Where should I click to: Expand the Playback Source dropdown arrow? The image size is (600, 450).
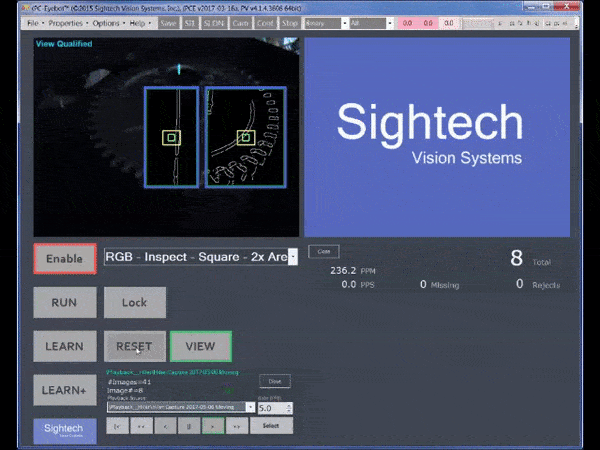click(x=251, y=407)
